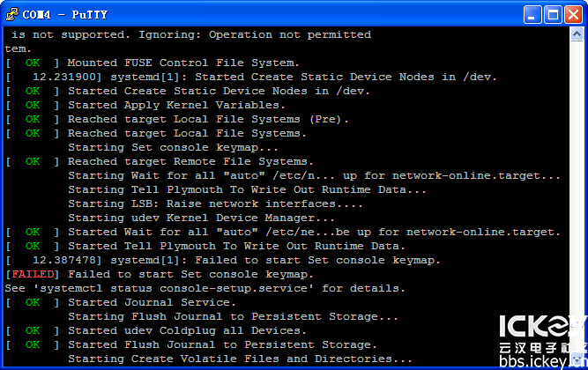Screen dimensions: 588x370
Task: Click the 'systemctl status console-setup.service' line
Action: tap(205, 288)
